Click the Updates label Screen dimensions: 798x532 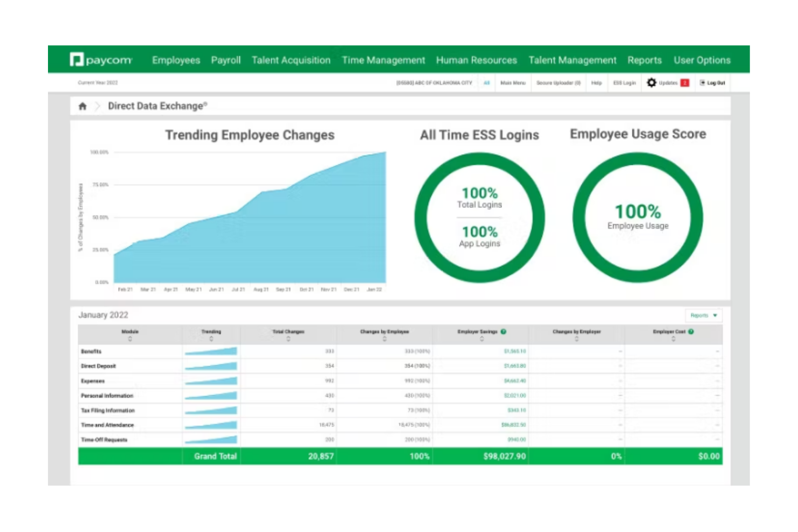tap(668, 83)
